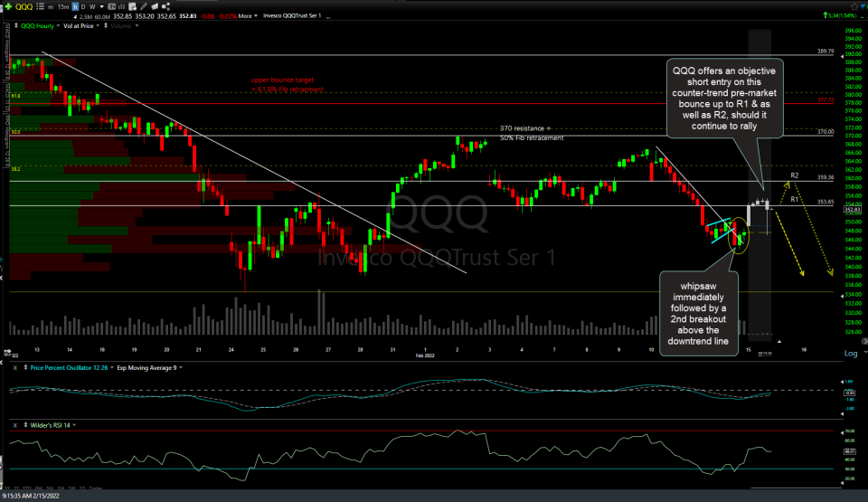Click the folder layout icon in toolbar
The image size is (868, 502).
155,6
